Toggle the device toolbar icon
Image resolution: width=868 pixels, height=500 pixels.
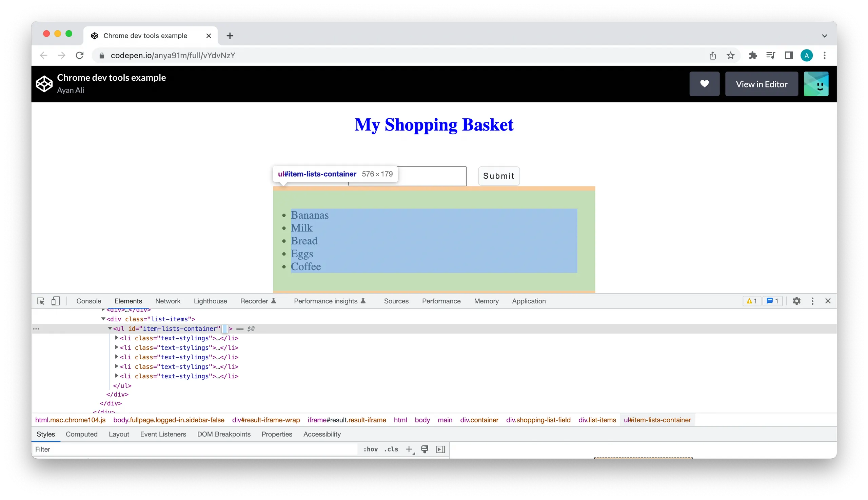pos(56,301)
